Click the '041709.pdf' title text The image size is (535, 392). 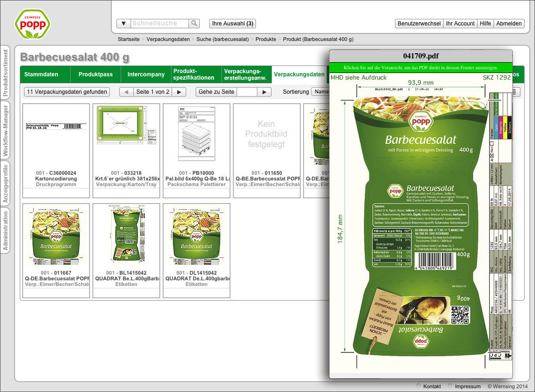coord(421,56)
